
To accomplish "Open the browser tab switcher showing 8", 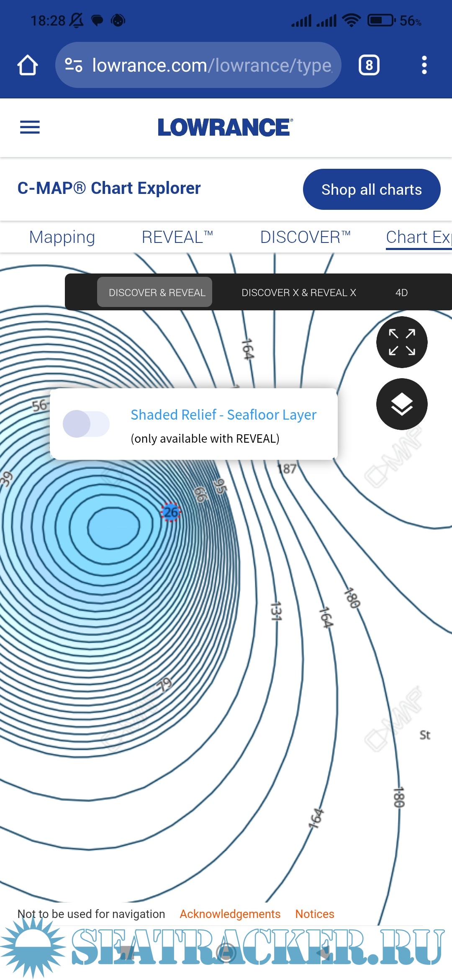I will click(x=369, y=65).
